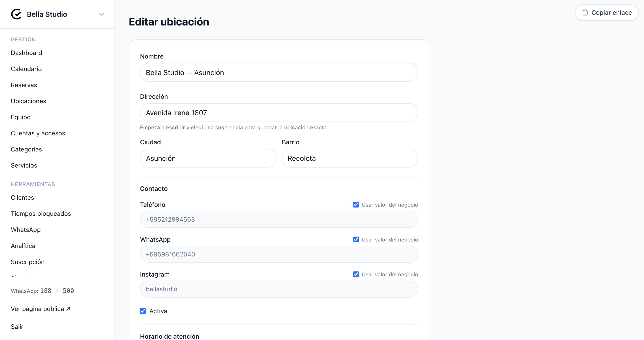Image resolution: width=644 pixels, height=340 pixels.
Task: Click the Instagram handle field
Action: tap(279, 289)
